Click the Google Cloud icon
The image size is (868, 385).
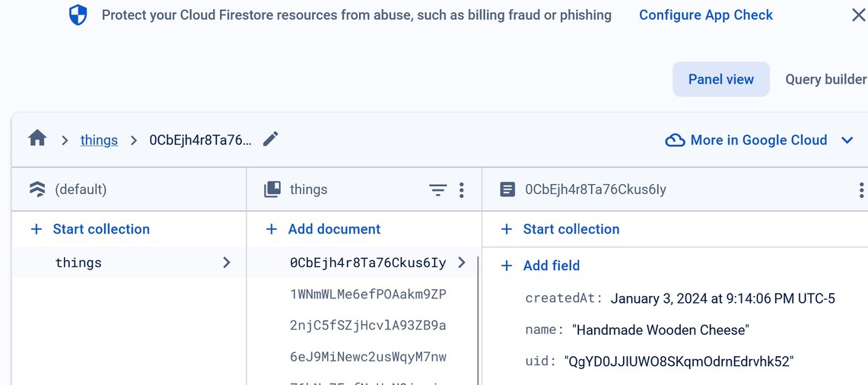click(675, 140)
